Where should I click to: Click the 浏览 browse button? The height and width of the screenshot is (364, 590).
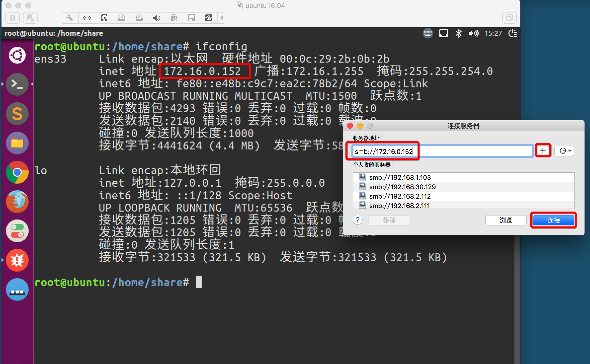(x=506, y=220)
